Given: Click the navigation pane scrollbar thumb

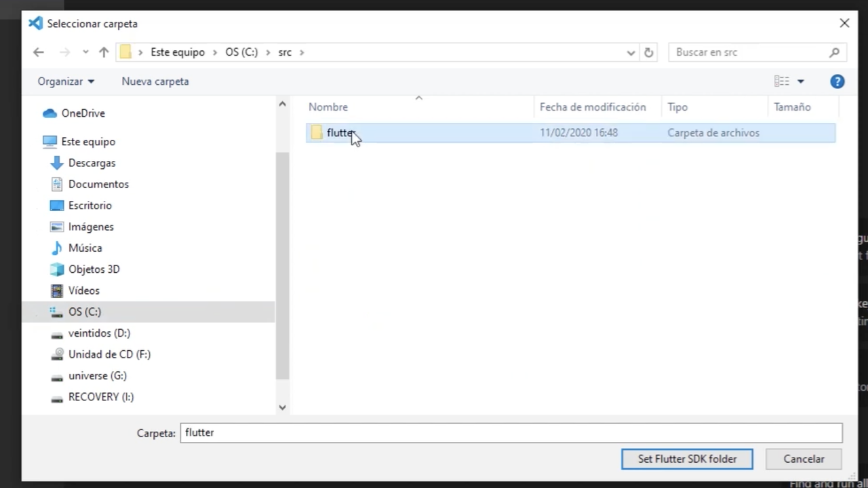Looking at the screenshot, I should pos(283,265).
